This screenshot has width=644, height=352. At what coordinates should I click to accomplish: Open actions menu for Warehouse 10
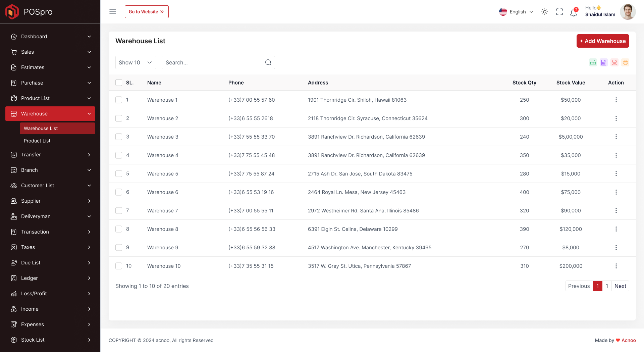tap(616, 266)
